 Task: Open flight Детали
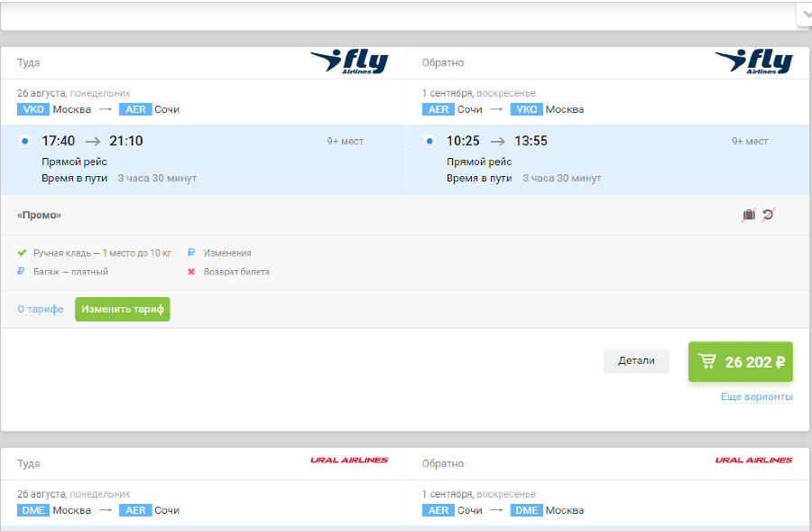tap(636, 360)
